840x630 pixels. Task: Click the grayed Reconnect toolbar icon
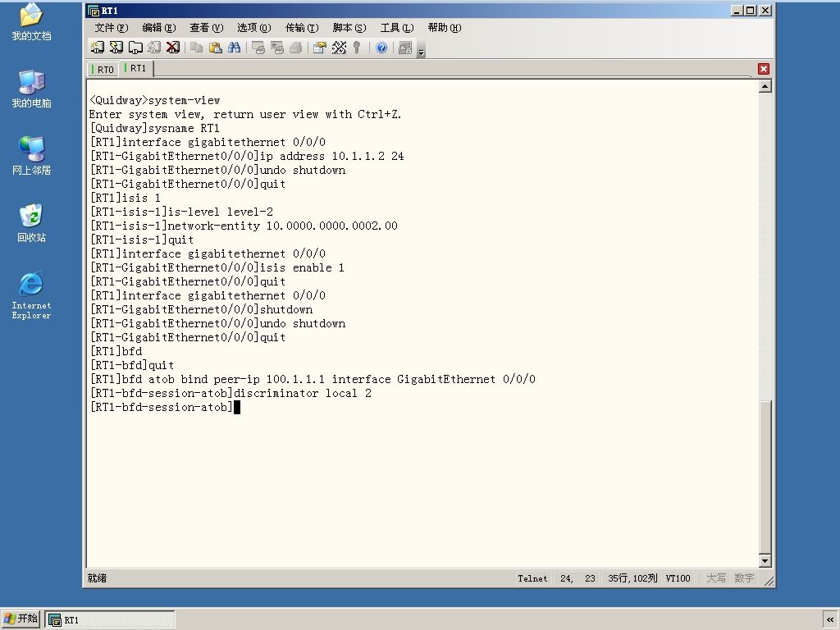[154, 48]
